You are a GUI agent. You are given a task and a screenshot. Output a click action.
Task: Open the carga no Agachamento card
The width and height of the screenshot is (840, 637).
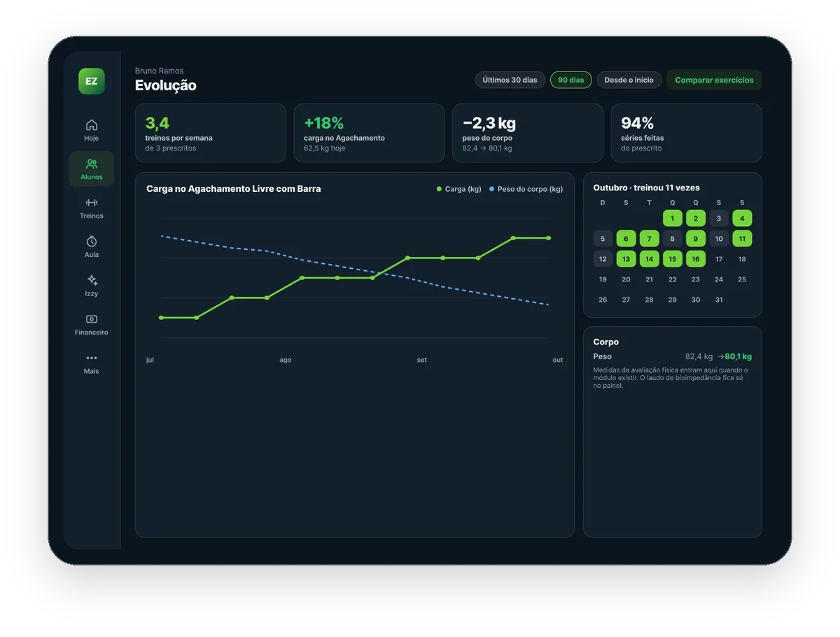point(369,133)
